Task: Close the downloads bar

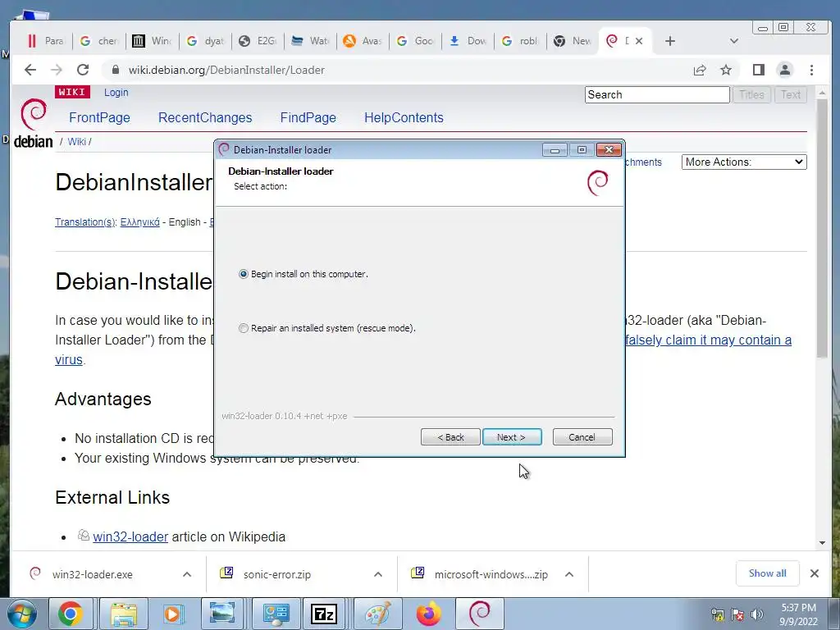Action: coord(815,573)
